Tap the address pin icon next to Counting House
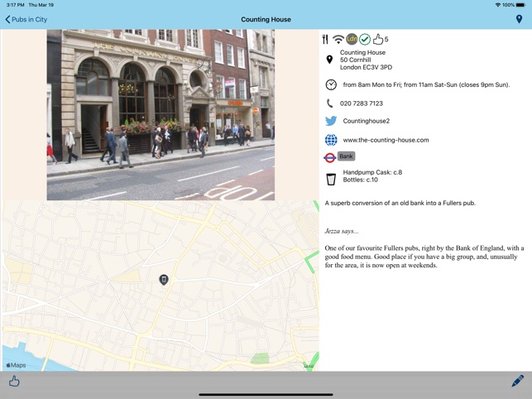 330,60
